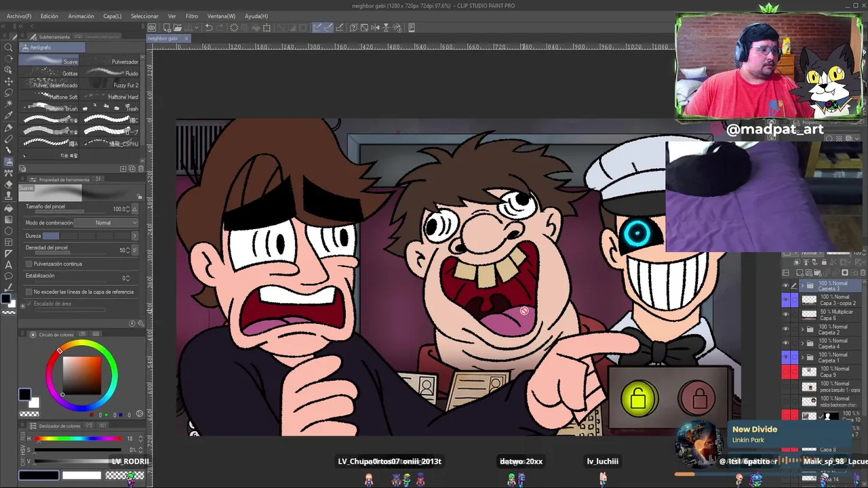This screenshot has height=488, width=868.
Task: Open Modo de combinación dropdown
Action: tap(106, 223)
